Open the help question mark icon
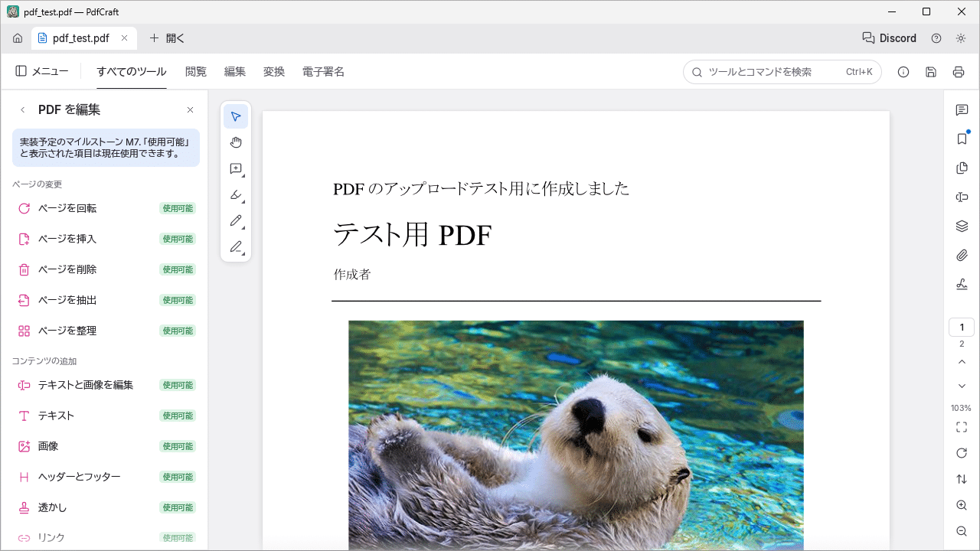This screenshot has height=551, width=980. tap(936, 38)
